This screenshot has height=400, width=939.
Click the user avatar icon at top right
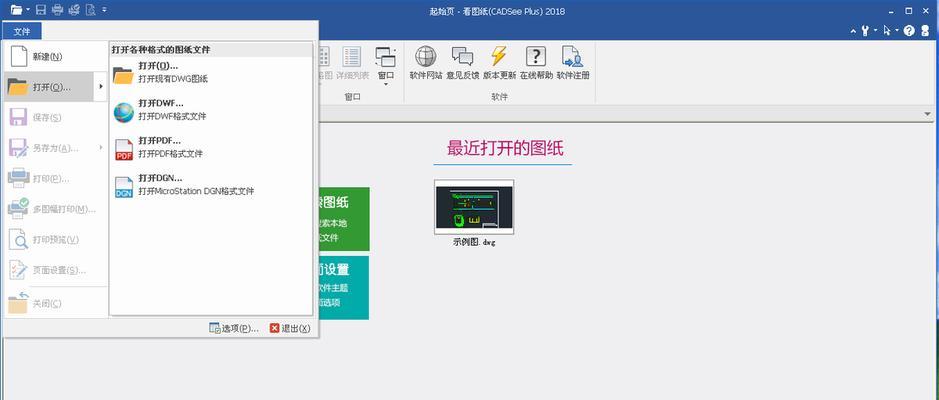tap(926, 31)
